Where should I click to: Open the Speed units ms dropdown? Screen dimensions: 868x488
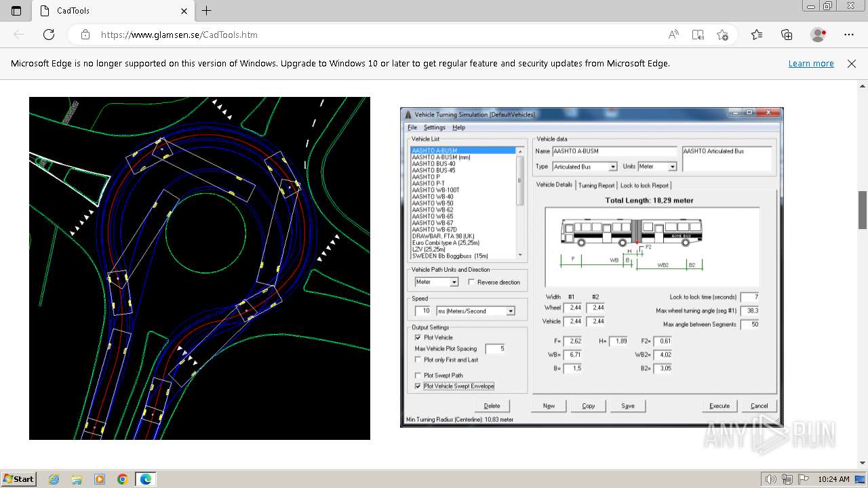511,311
